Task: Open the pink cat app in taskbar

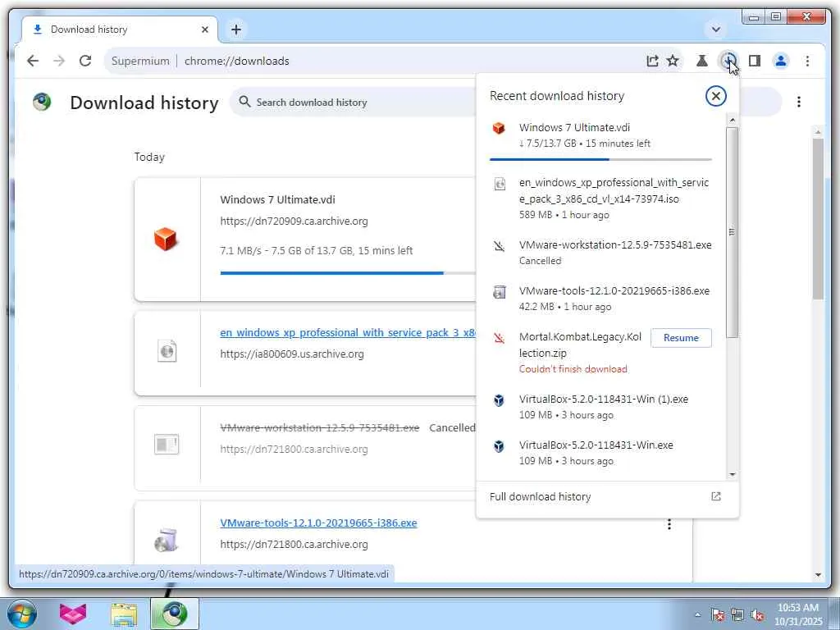Action: click(x=72, y=614)
